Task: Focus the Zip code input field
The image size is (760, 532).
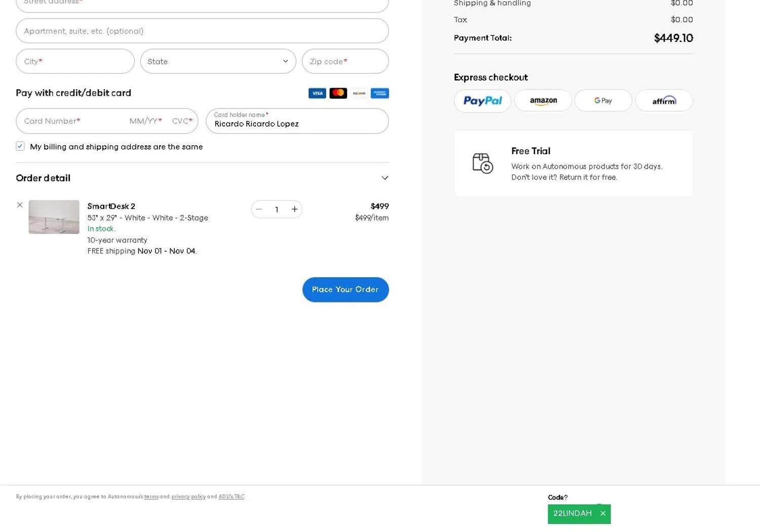Action: point(346,61)
